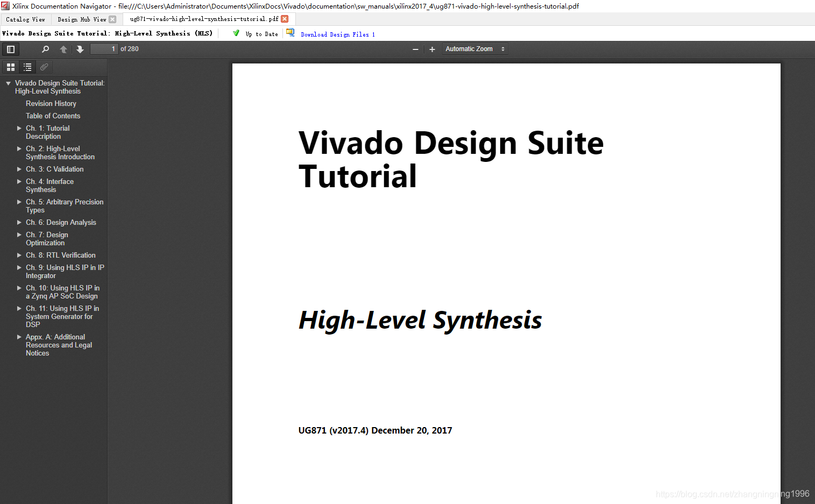Toggle the PDF sidebar panel
The image size is (815, 504).
10,49
